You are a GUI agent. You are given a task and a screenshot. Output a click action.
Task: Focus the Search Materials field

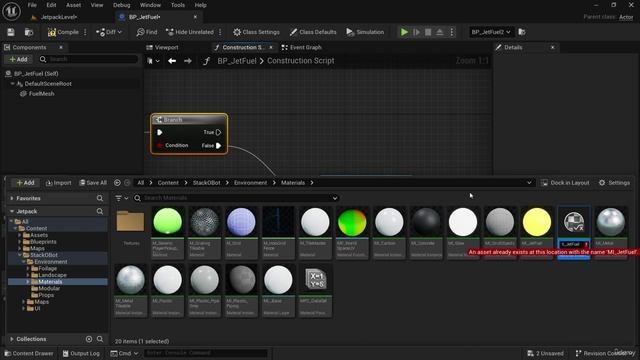click(x=237, y=198)
